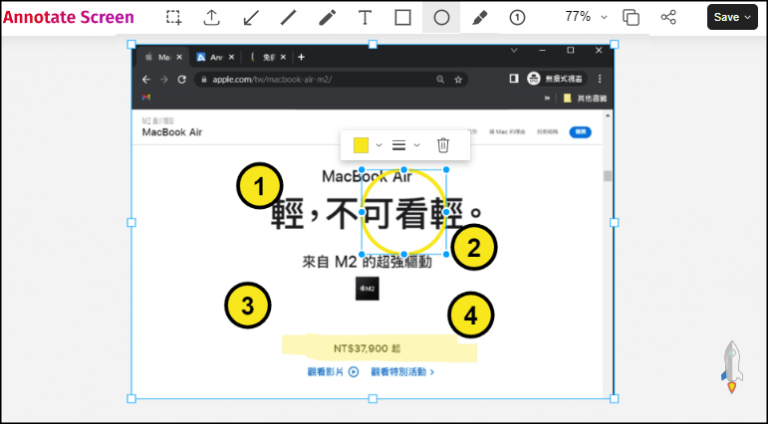Select the Ellipse shape tool

click(x=441, y=18)
